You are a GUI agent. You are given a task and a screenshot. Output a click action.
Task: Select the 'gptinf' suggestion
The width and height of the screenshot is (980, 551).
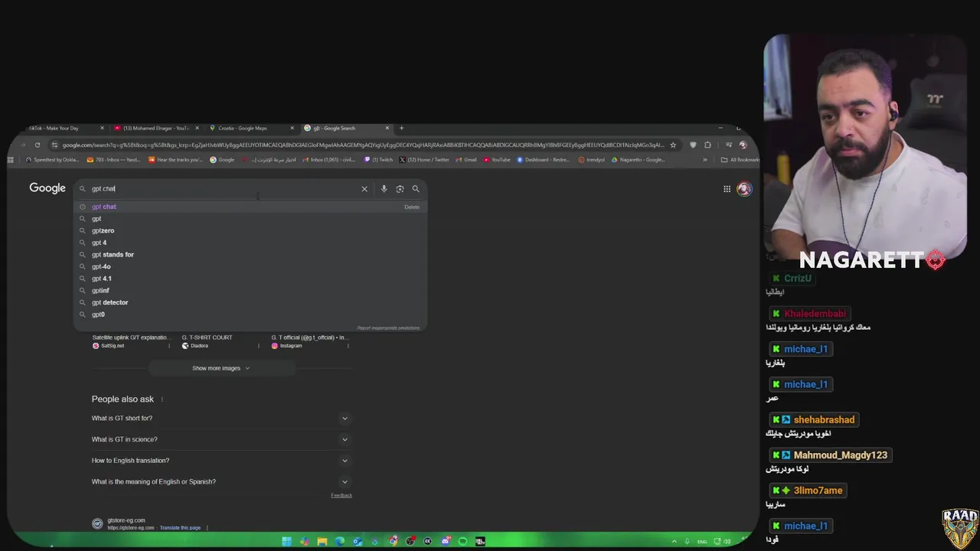tap(250, 291)
